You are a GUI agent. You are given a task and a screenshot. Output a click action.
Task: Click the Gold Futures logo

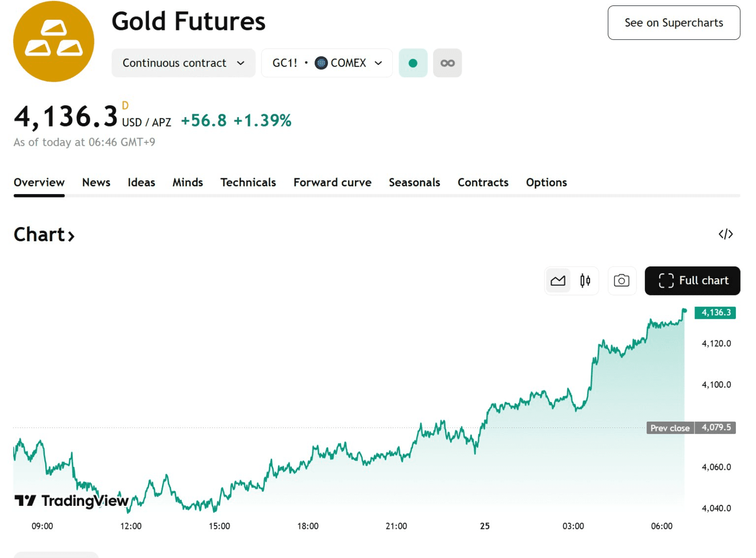(x=54, y=41)
